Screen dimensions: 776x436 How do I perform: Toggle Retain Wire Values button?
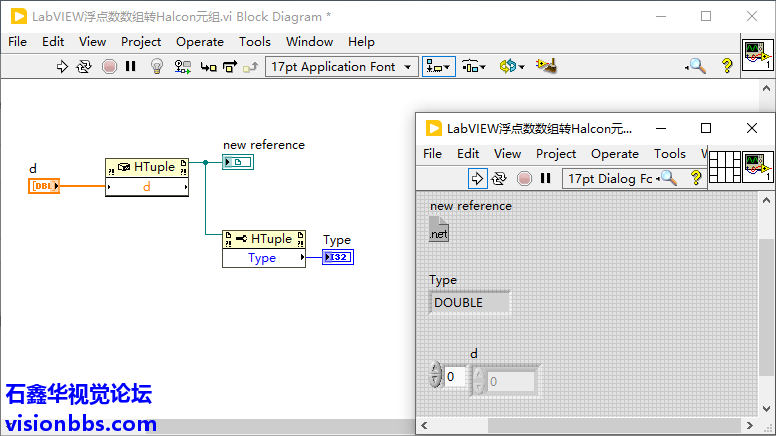coord(183,67)
